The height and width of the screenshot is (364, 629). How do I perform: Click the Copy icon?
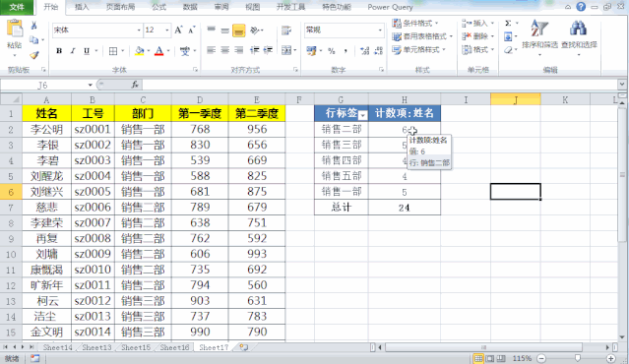click(34, 40)
